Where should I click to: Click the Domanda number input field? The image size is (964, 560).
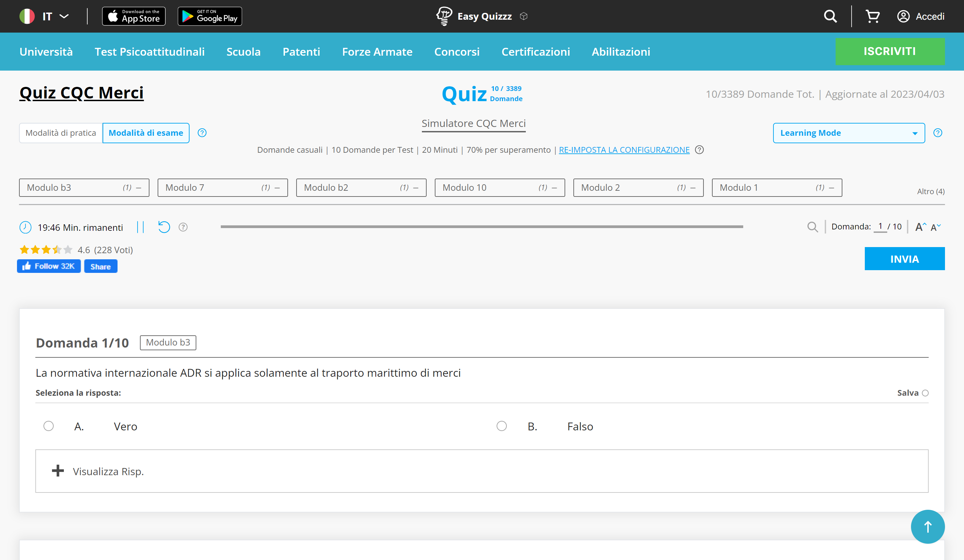[880, 226]
